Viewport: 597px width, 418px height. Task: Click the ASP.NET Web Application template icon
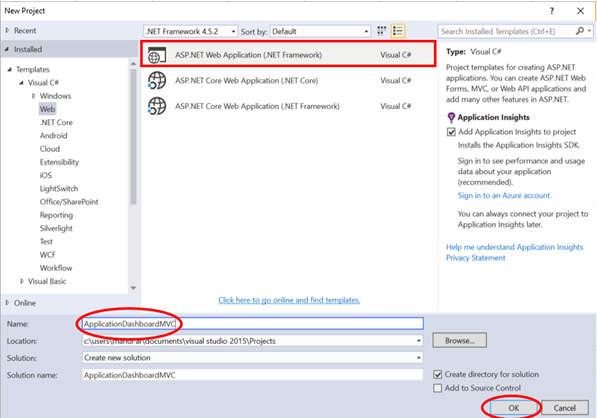pyautogui.click(x=157, y=55)
